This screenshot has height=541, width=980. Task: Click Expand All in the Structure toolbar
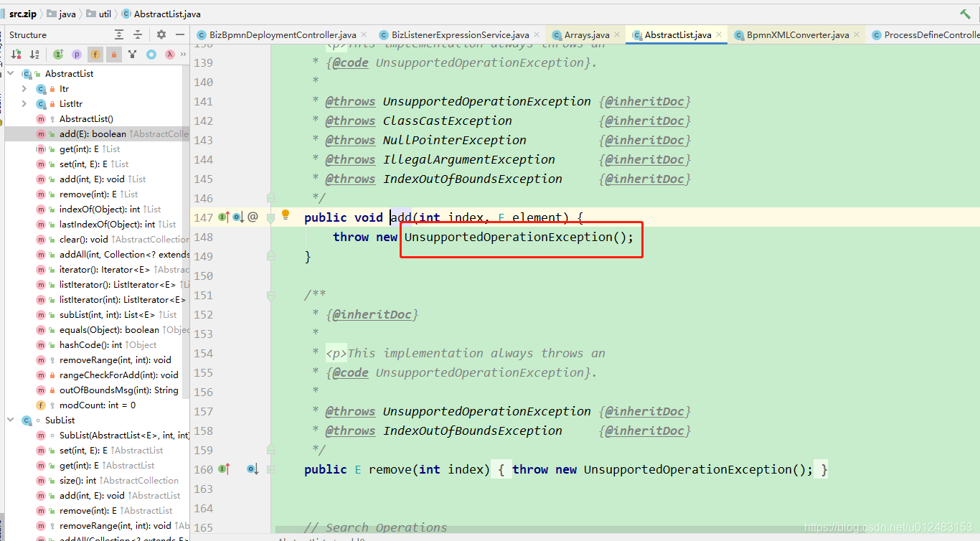tap(118, 34)
